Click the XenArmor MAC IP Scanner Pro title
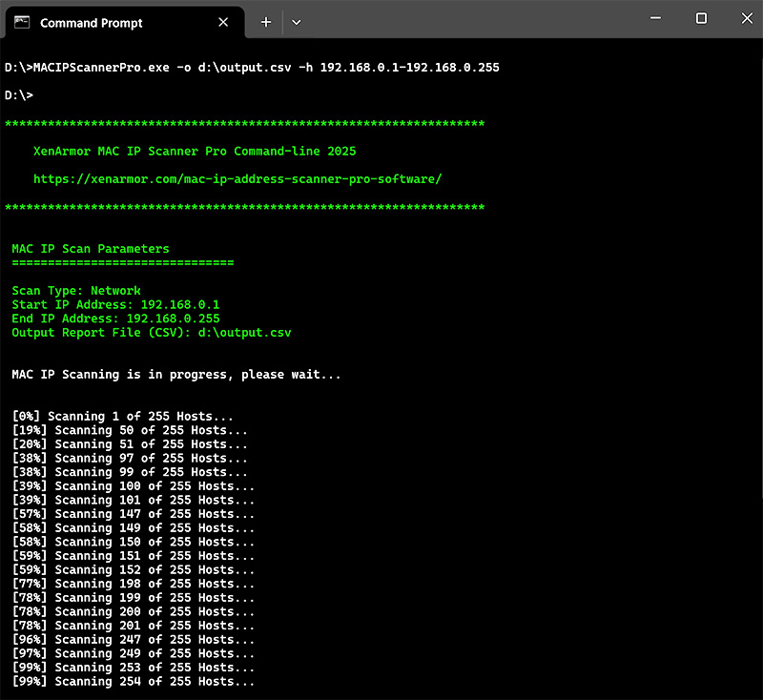This screenshot has height=700, width=763. [x=195, y=152]
